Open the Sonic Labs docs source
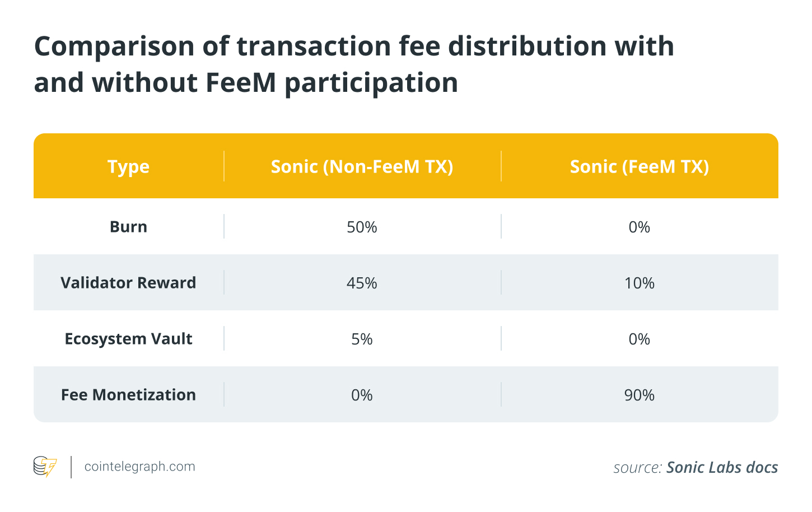The image size is (812, 512). pyautogui.click(x=722, y=468)
